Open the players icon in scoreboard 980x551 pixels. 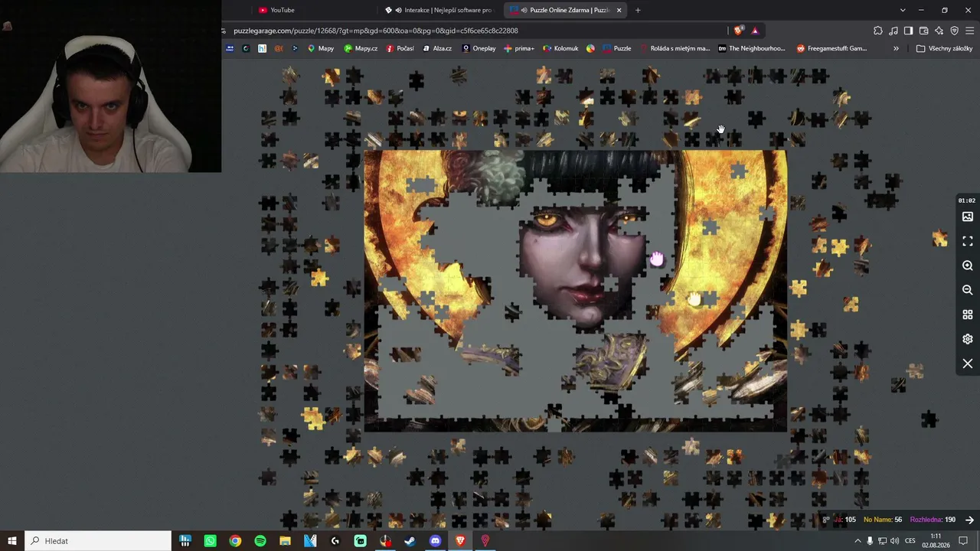[x=826, y=520]
